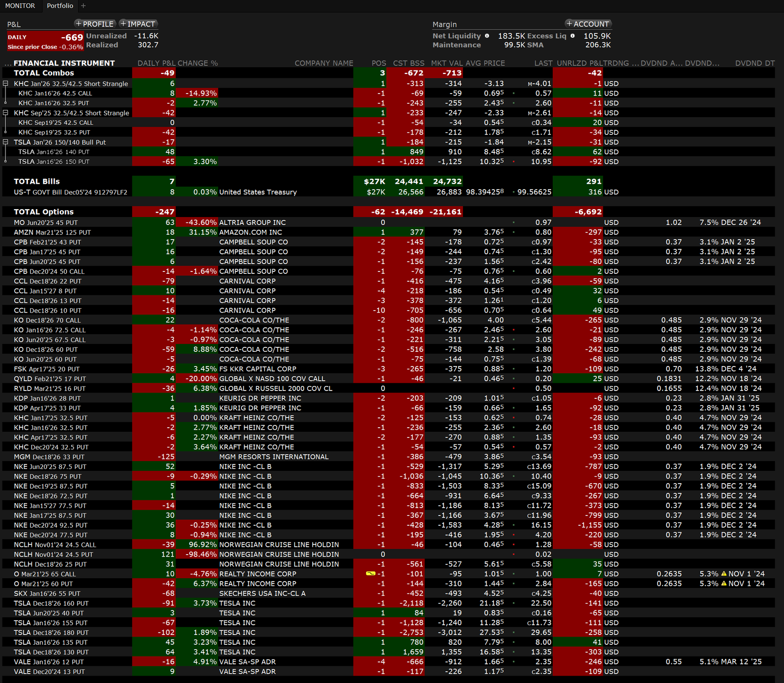Click the plus icon to add new tab

click(83, 6)
